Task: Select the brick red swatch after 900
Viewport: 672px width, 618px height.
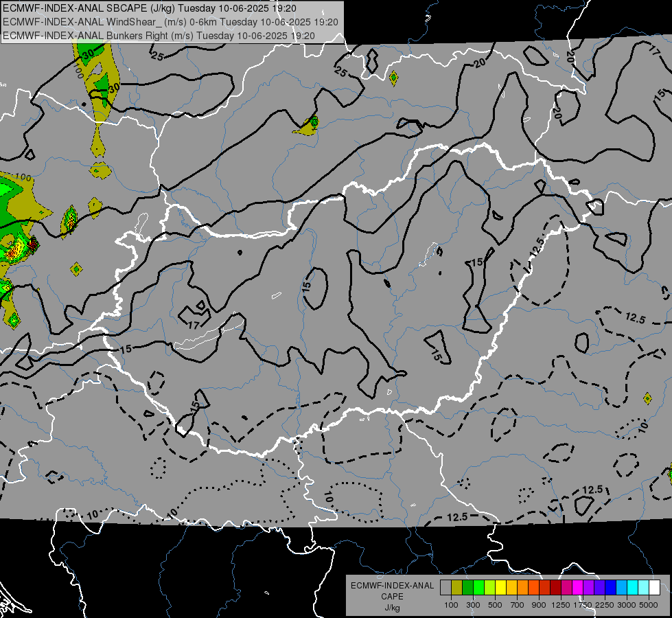Action: (x=545, y=588)
